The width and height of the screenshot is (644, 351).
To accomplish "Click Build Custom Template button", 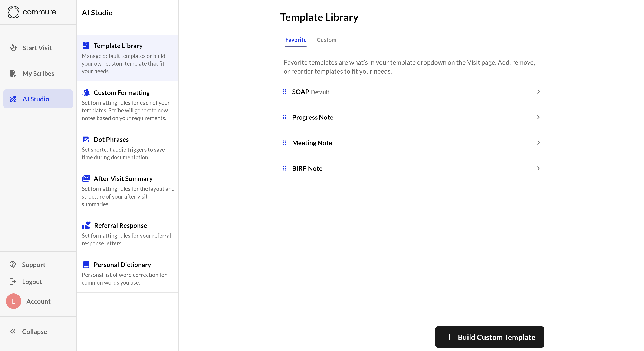I will click(x=490, y=337).
